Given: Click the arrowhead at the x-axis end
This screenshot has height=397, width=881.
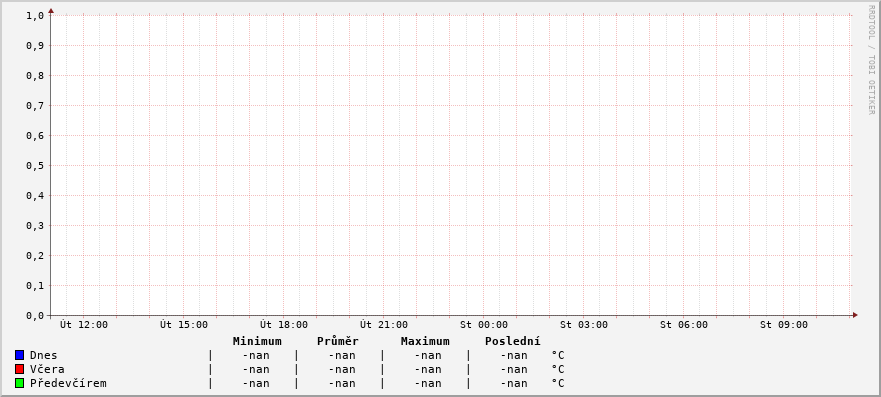Looking at the screenshot, I should tap(855, 315).
